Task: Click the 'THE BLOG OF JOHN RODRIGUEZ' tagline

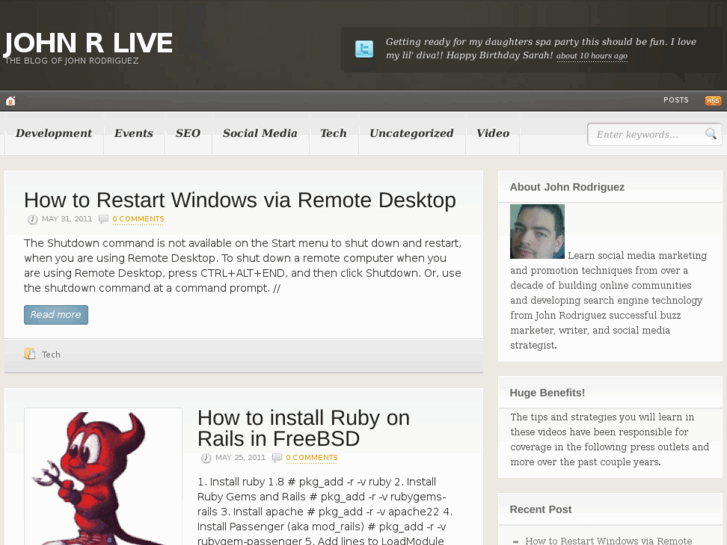Action: (71, 61)
